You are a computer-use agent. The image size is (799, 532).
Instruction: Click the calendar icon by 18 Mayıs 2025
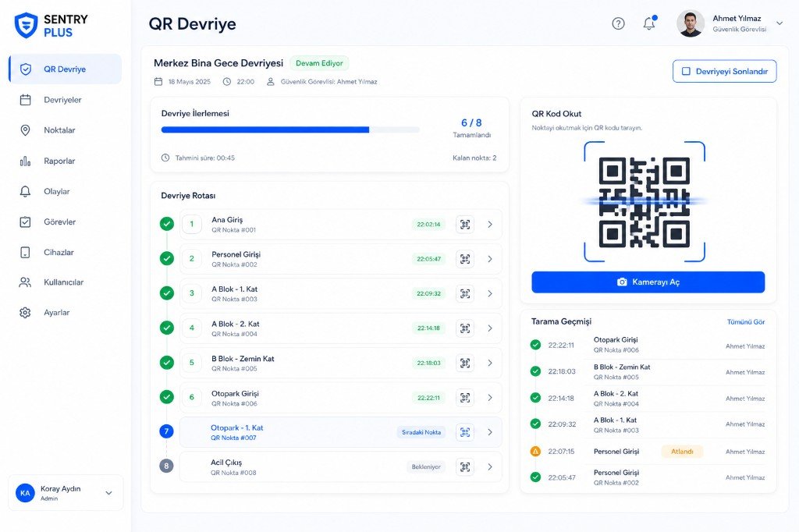pyautogui.click(x=158, y=82)
